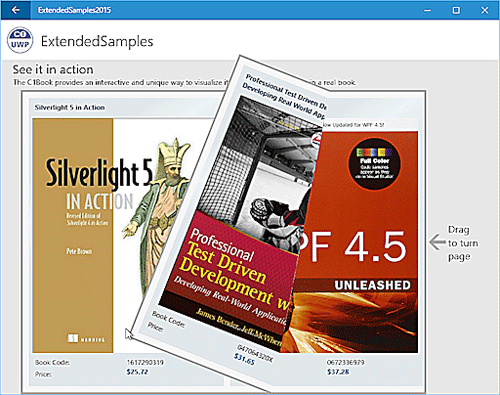Click the $25.72 price label
The height and width of the screenshot is (395, 500).
coord(137,372)
